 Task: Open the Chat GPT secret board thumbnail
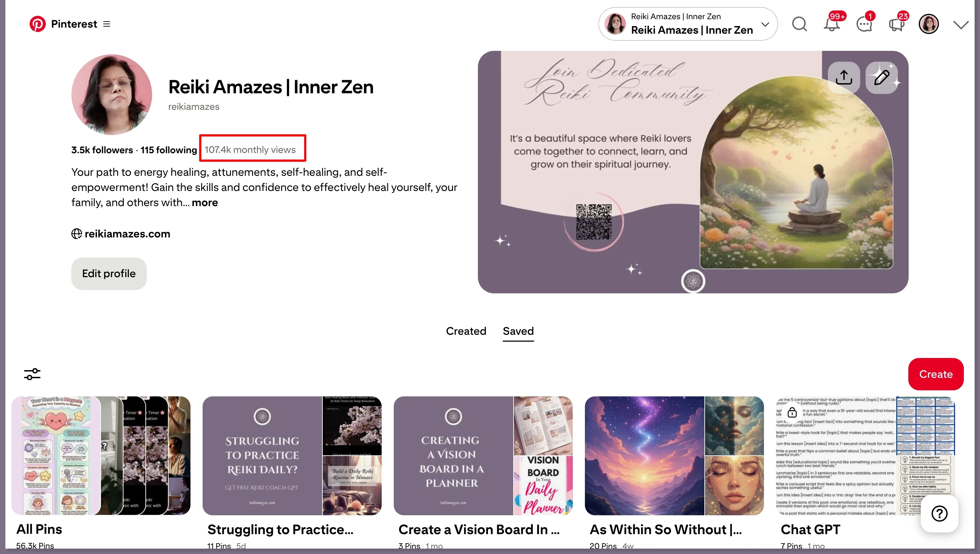[865, 456]
